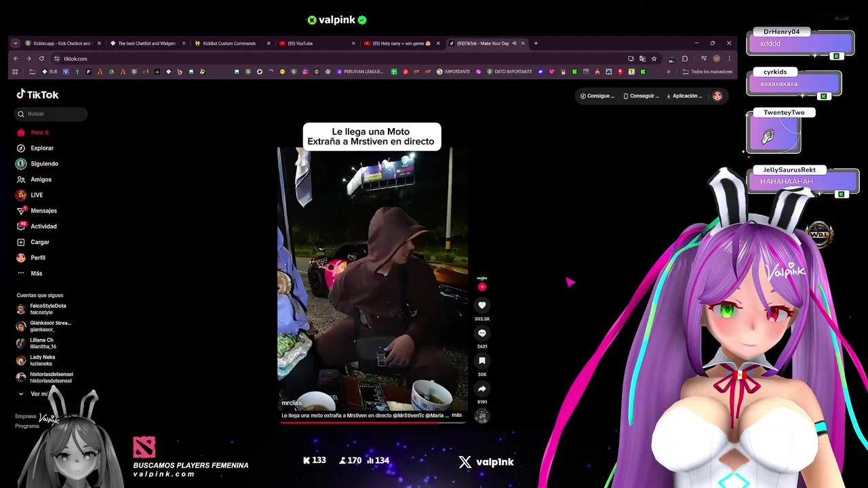The width and height of the screenshot is (868, 488).
Task: Open the LIVE section
Action: [30, 195]
